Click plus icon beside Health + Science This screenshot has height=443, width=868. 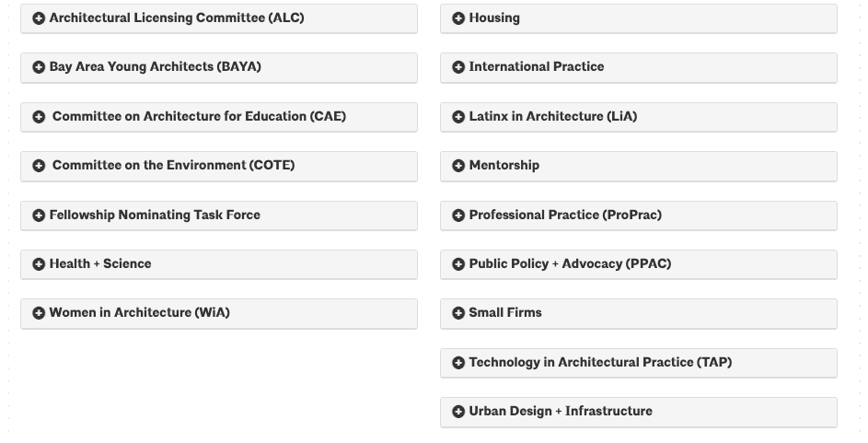tap(39, 264)
